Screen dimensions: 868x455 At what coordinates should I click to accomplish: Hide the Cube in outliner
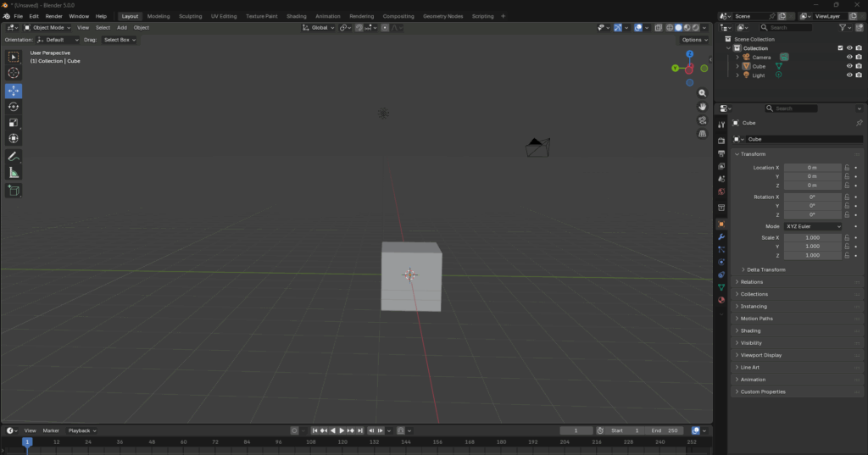[849, 66]
